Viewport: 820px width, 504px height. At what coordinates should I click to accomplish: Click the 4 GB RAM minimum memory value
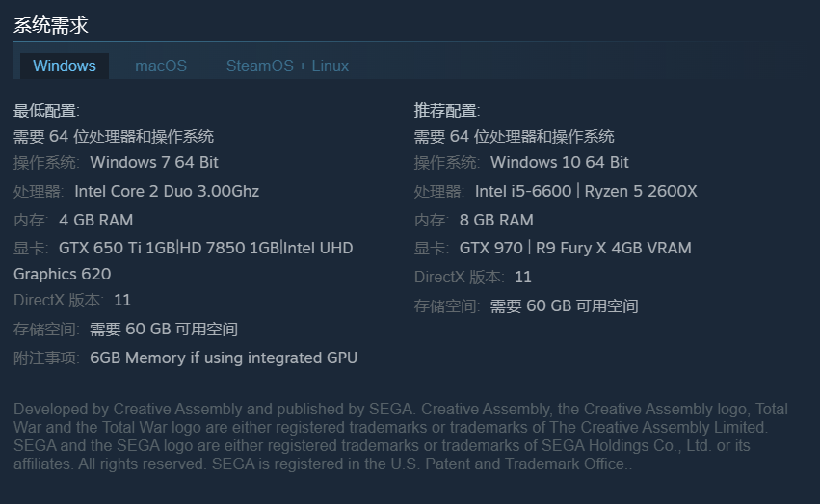[95, 220]
